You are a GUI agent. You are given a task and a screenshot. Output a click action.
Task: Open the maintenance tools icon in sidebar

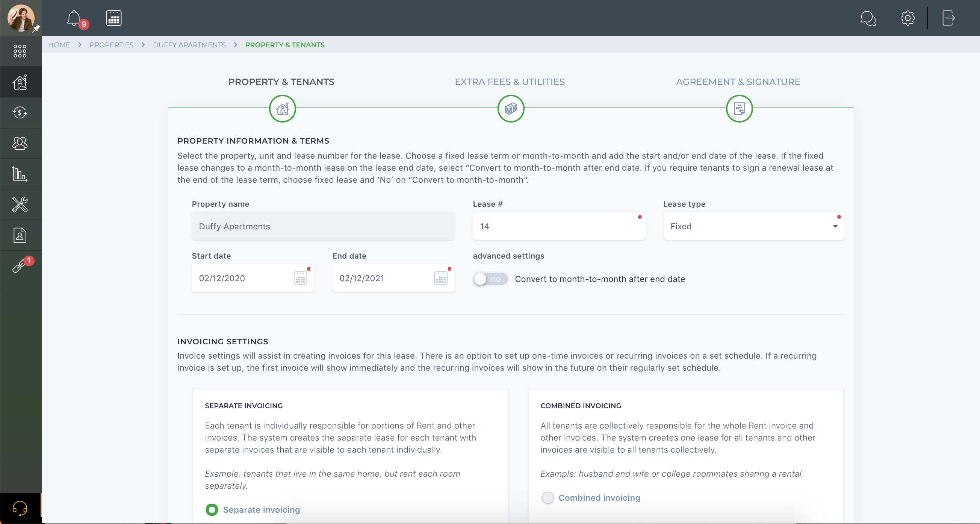pyautogui.click(x=20, y=204)
